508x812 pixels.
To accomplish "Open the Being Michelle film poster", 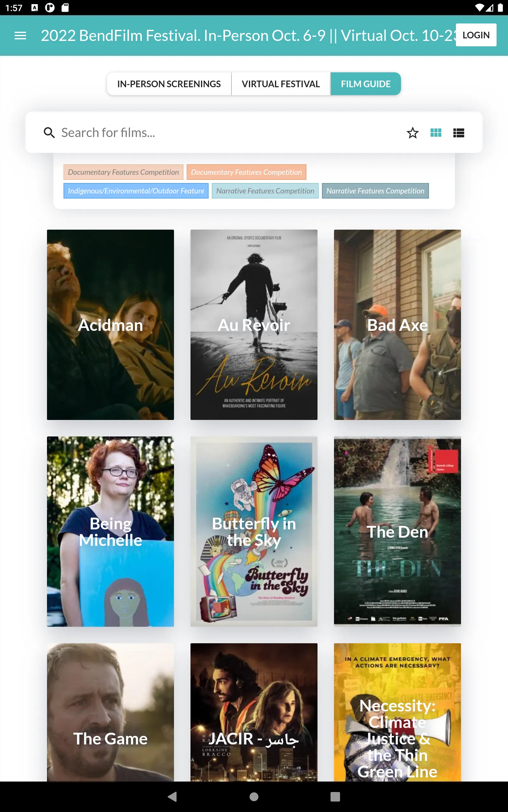I will [x=110, y=532].
